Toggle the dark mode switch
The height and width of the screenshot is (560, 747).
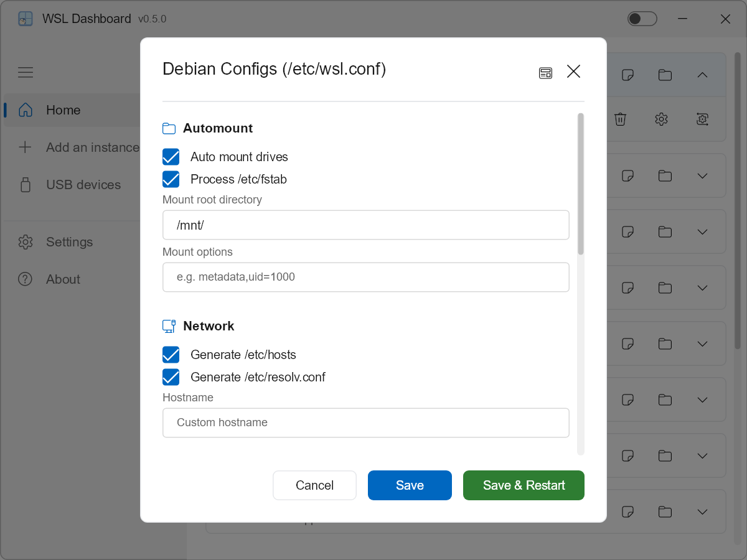(x=642, y=19)
